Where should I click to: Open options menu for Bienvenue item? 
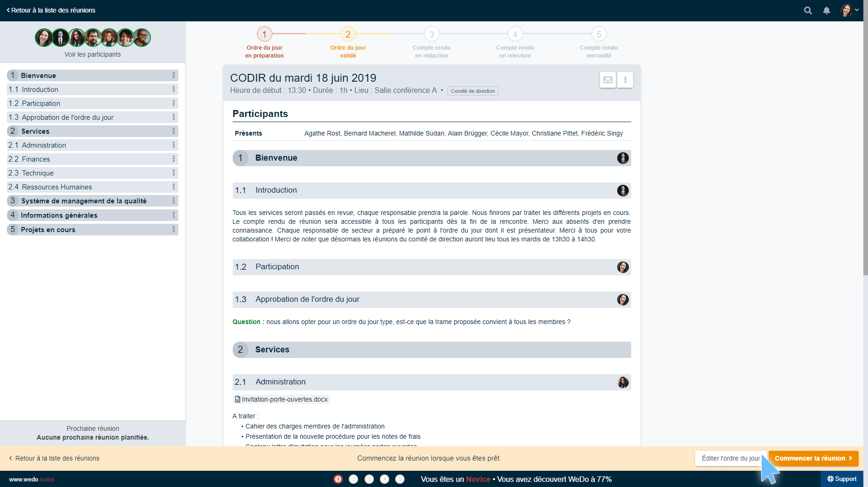click(174, 75)
